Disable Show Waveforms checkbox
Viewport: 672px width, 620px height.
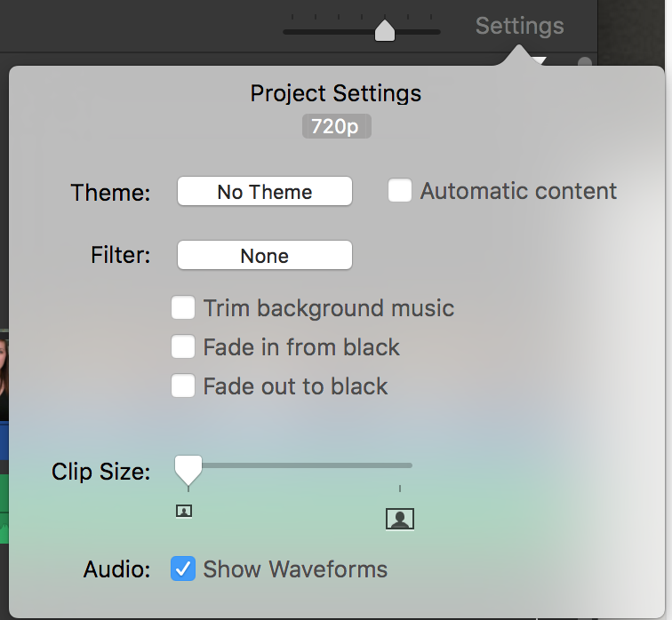coord(183,568)
